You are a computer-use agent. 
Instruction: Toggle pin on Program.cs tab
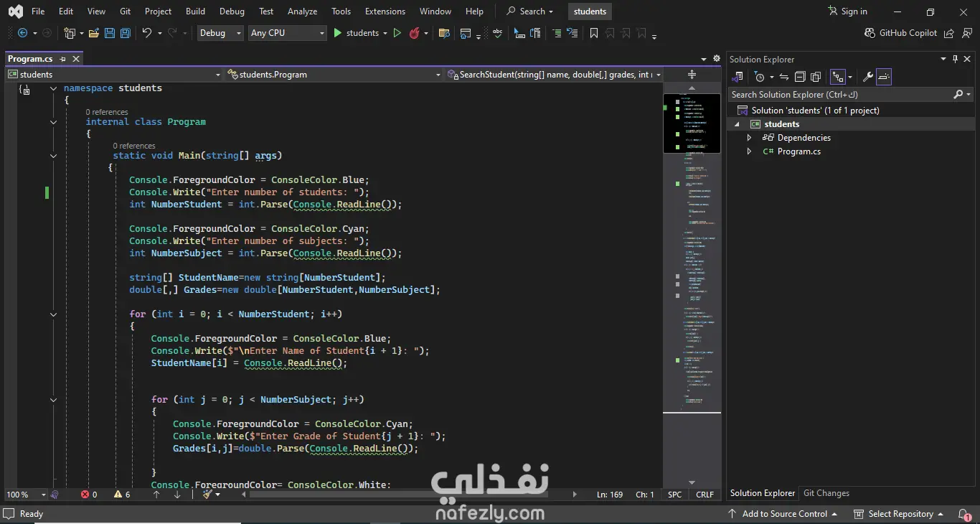(x=63, y=59)
